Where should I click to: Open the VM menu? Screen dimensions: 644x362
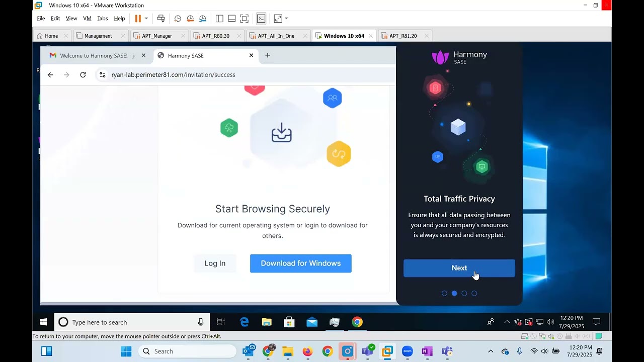(87, 19)
